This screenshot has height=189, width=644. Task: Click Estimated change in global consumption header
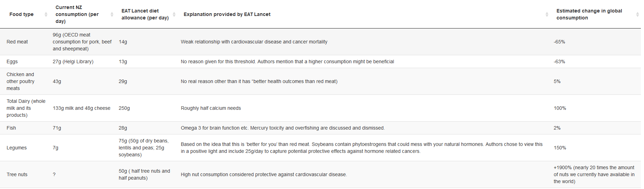589,14
